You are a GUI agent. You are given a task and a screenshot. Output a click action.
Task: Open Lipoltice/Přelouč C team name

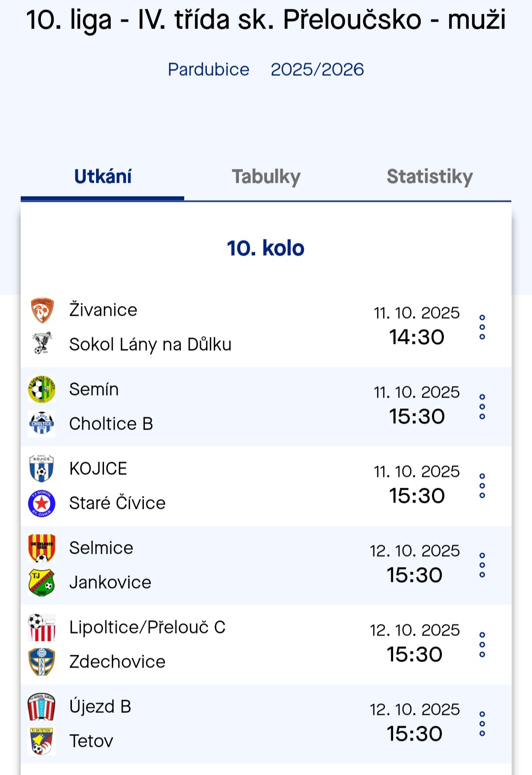(x=147, y=627)
